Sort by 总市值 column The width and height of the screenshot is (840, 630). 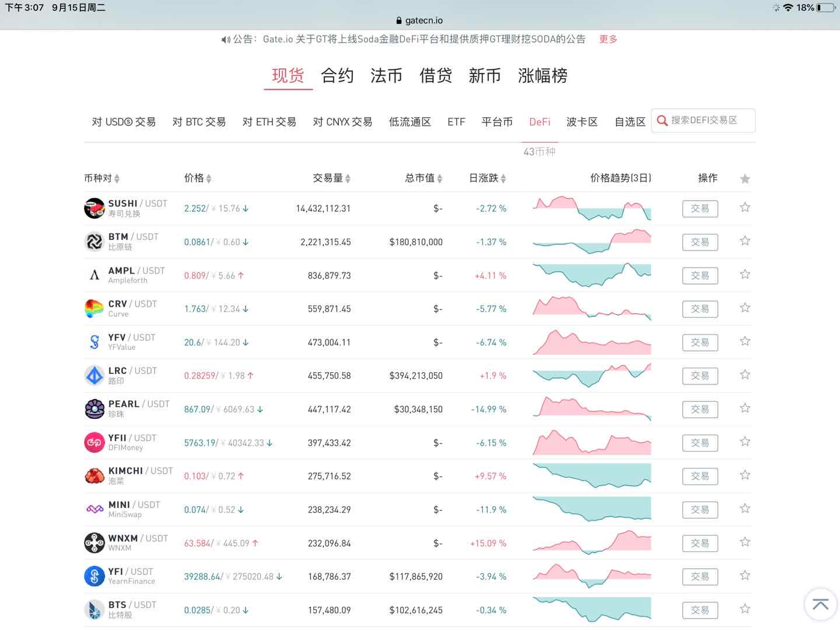tap(424, 178)
